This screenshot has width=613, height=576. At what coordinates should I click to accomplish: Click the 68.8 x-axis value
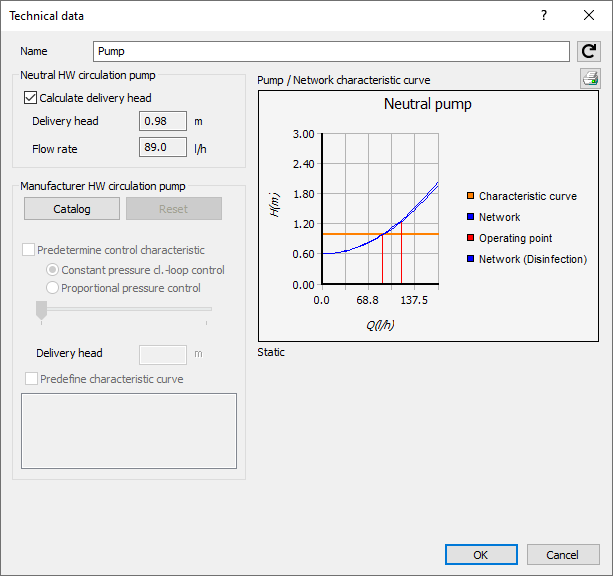coord(367,300)
